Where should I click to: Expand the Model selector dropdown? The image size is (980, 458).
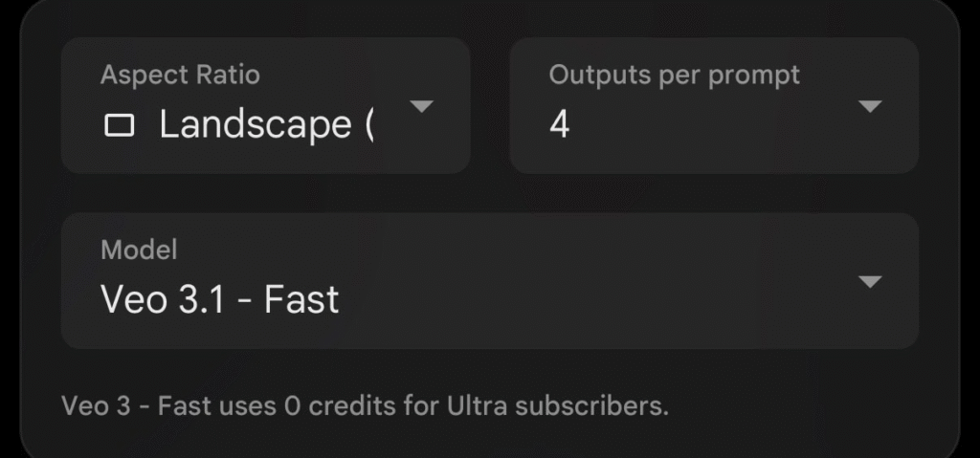pyautogui.click(x=489, y=281)
